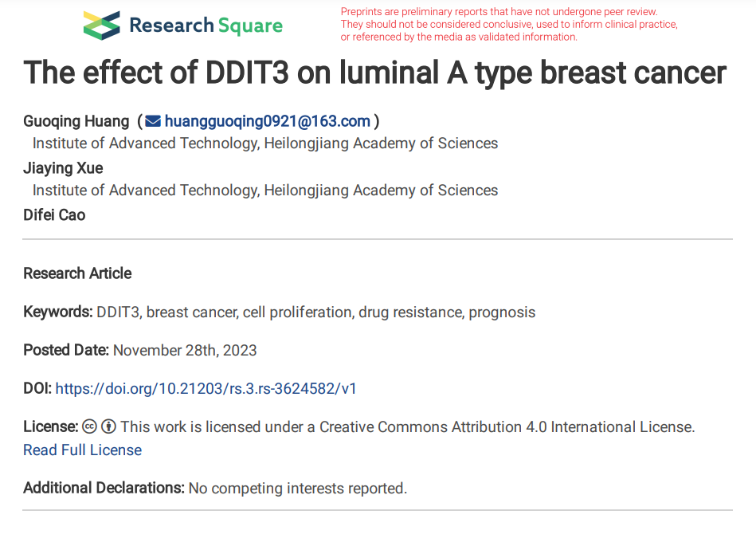
Task: Select author name Jiaying Xue
Action: tap(63, 168)
